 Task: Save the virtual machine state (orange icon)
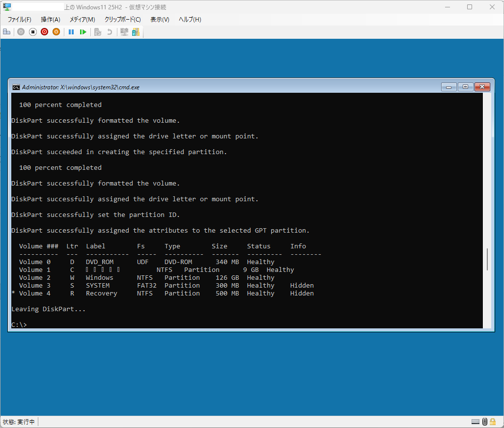tap(56, 32)
